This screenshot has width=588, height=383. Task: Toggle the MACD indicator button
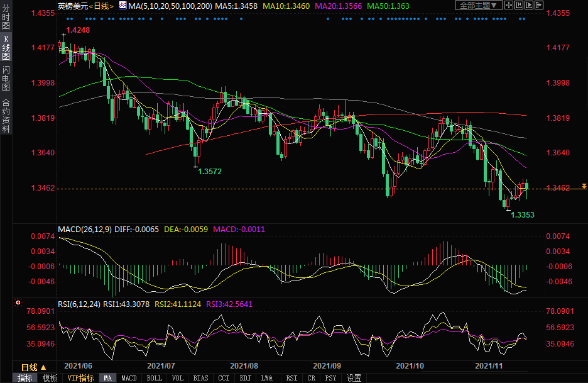(128, 378)
